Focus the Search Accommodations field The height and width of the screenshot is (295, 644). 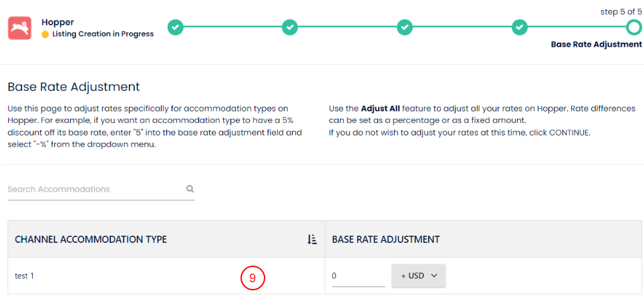point(96,190)
